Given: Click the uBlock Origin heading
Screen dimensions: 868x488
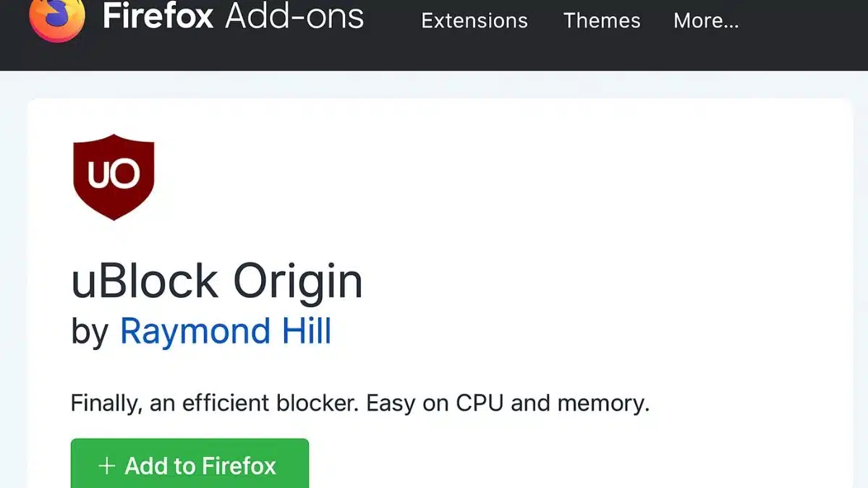Looking at the screenshot, I should click(x=217, y=281).
